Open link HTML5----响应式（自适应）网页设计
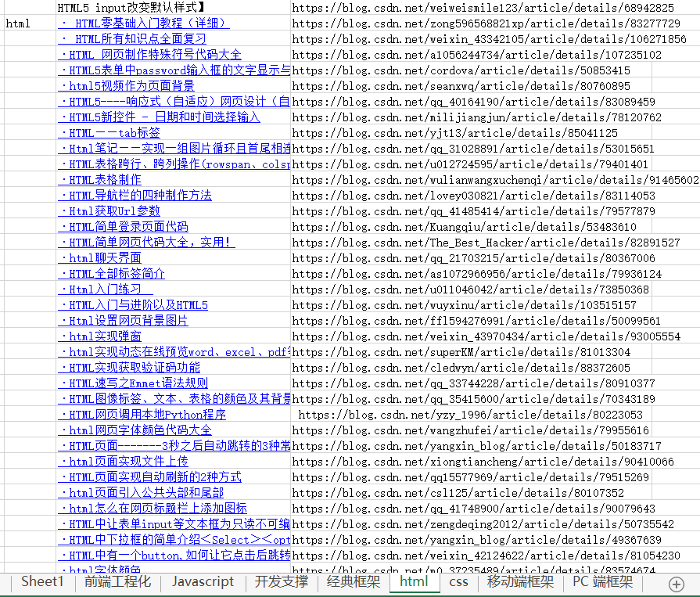The width and height of the screenshot is (700, 597). (174, 102)
